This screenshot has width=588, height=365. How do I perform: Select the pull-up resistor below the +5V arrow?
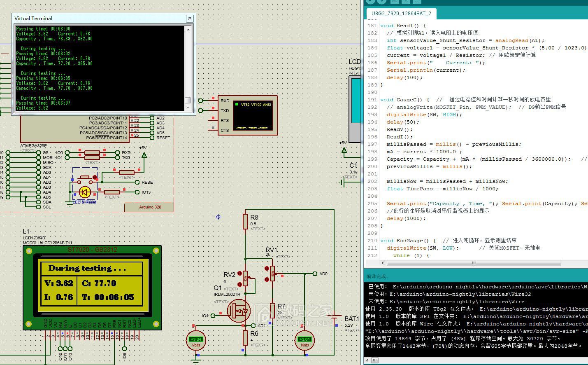(126, 172)
